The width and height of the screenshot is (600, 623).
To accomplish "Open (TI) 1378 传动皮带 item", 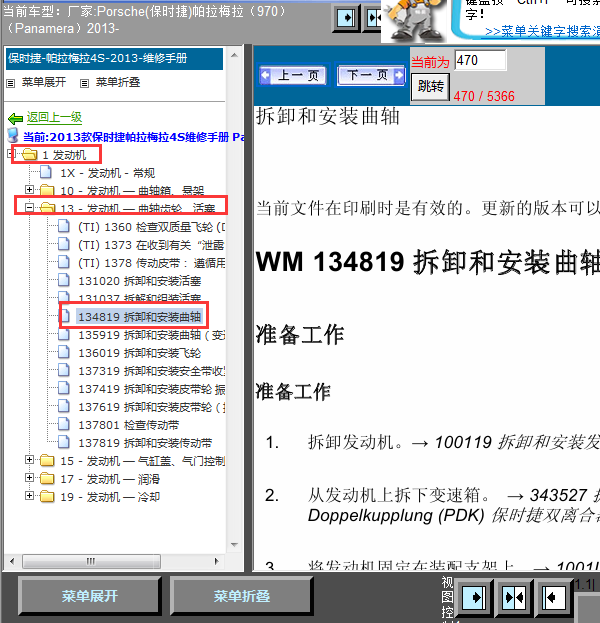I will pos(151,263).
